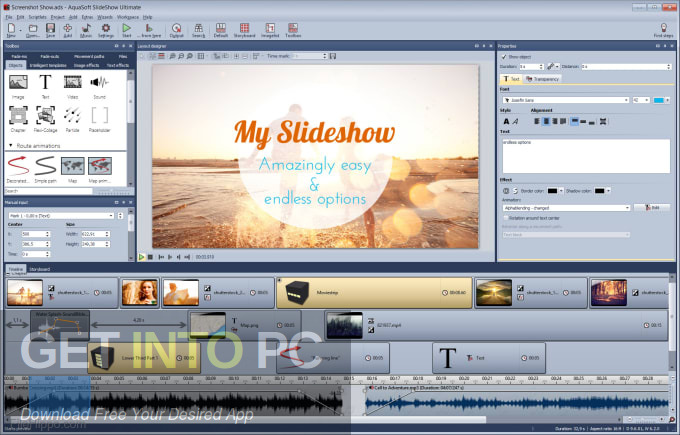680x435 pixels.
Task: Select the Flexi-Collage object in the Toolbox
Action: [x=45, y=119]
